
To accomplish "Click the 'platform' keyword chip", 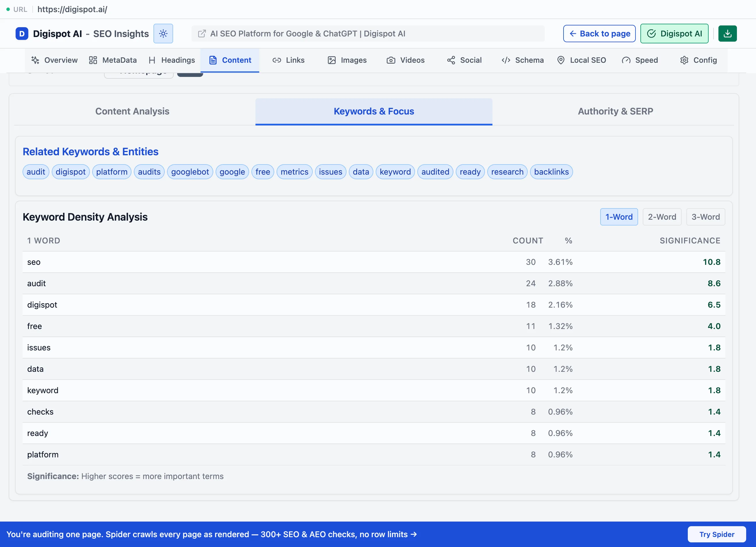I will click(x=112, y=172).
